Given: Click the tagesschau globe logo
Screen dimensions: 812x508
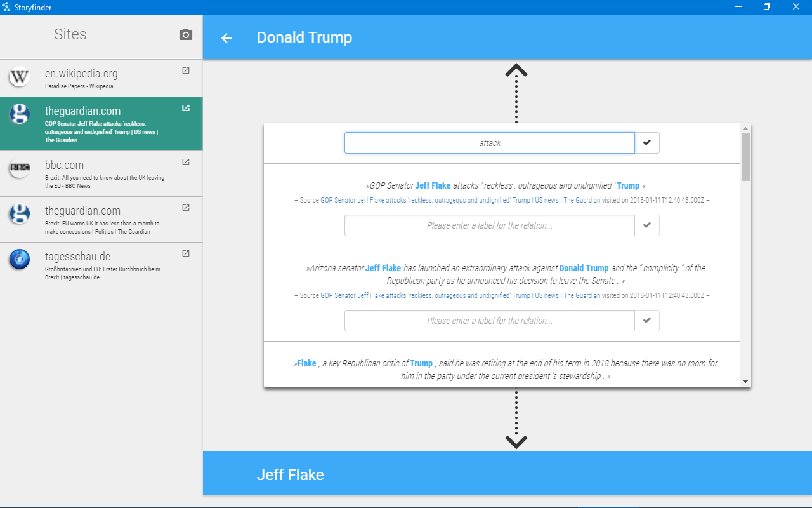Looking at the screenshot, I should pos(20,260).
